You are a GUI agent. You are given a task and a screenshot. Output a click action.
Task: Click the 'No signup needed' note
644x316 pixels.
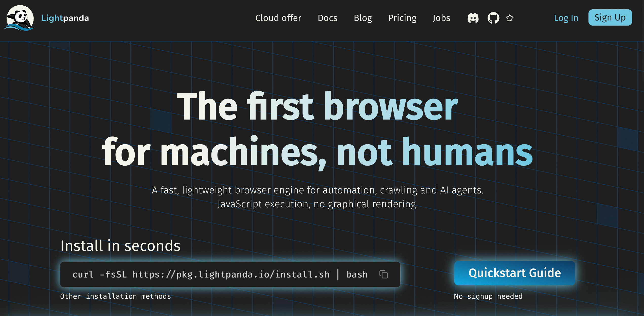pos(488,296)
